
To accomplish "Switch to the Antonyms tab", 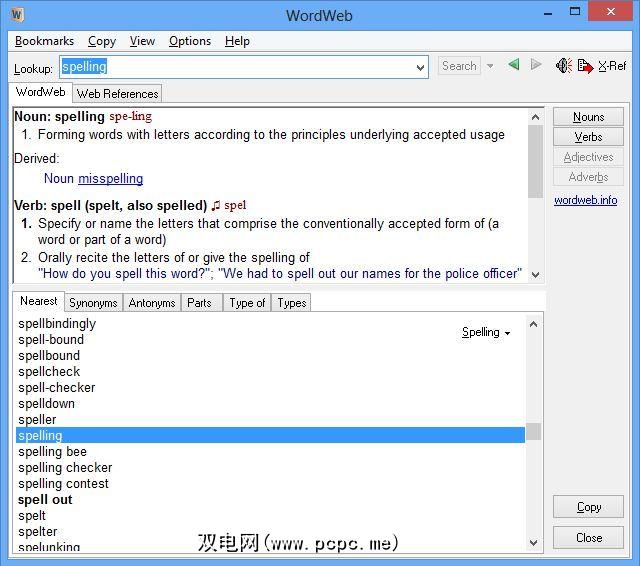I will pos(152,303).
